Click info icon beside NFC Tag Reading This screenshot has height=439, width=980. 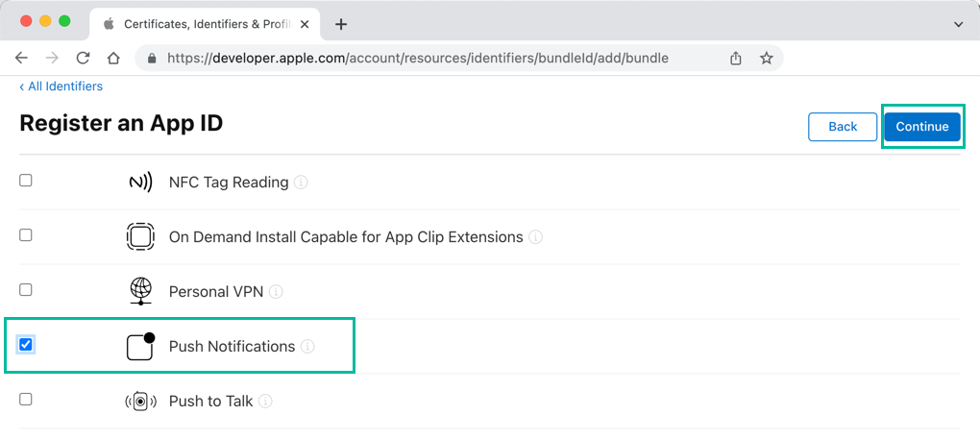tap(302, 183)
